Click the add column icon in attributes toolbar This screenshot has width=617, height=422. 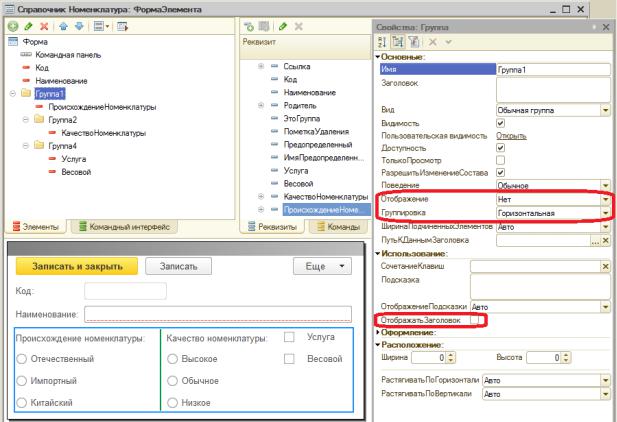[264, 26]
